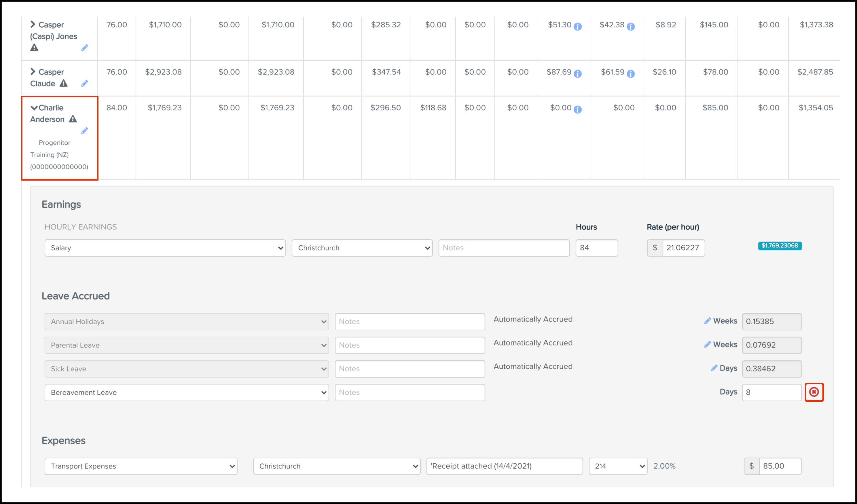Click the pencil icon next to Casper Claude

click(x=85, y=83)
